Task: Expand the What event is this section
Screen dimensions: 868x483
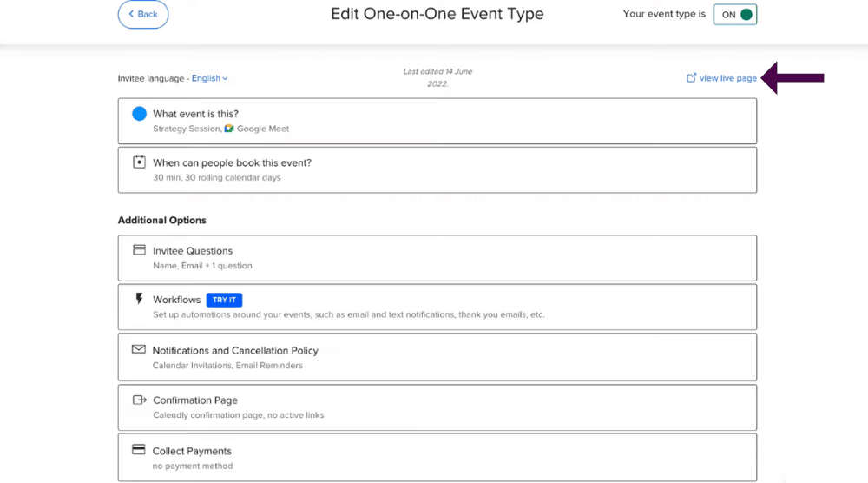Action: [437, 121]
